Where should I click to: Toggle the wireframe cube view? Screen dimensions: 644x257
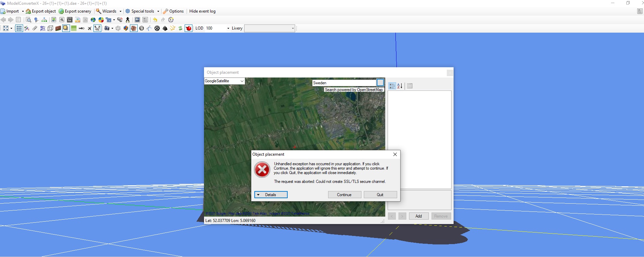point(50,28)
